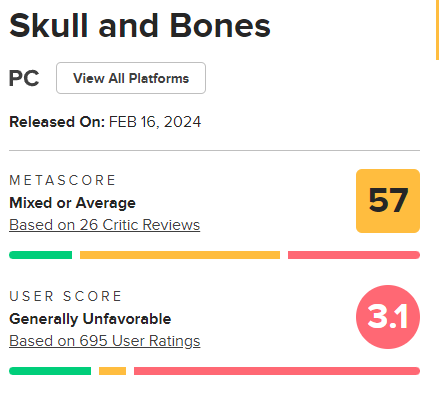The image size is (439, 397).
Task: Select green positive segment of critic reviews bar
Action: point(40,255)
